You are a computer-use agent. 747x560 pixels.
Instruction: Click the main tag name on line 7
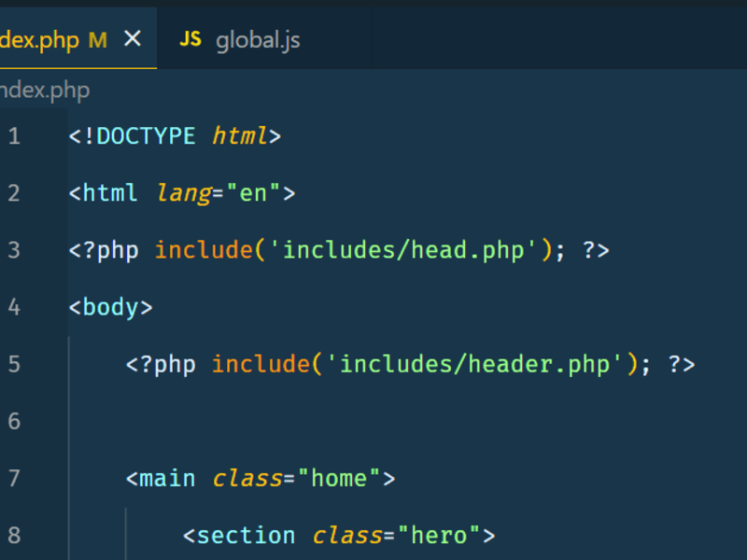coord(167,479)
